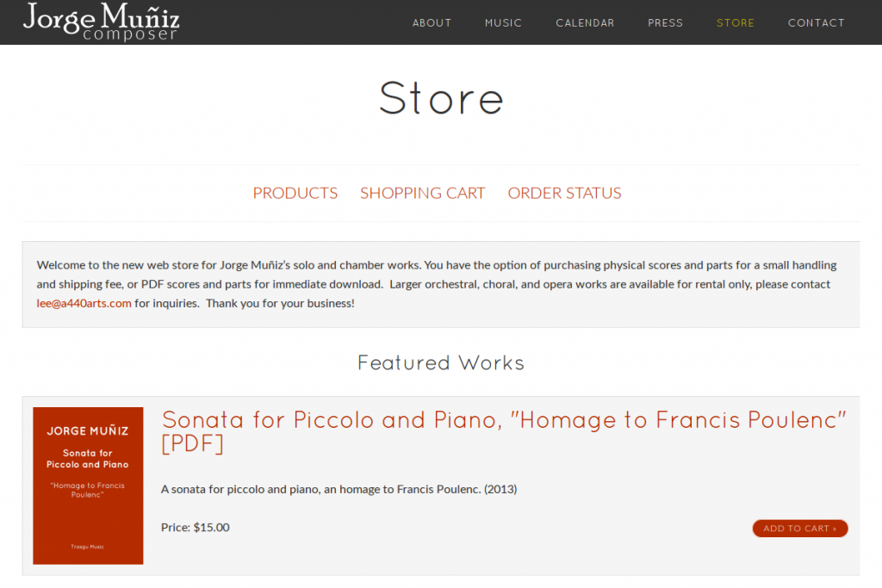The width and height of the screenshot is (882, 588).
Task: Click the lee@a440arts.com email link
Action: (x=84, y=303)
